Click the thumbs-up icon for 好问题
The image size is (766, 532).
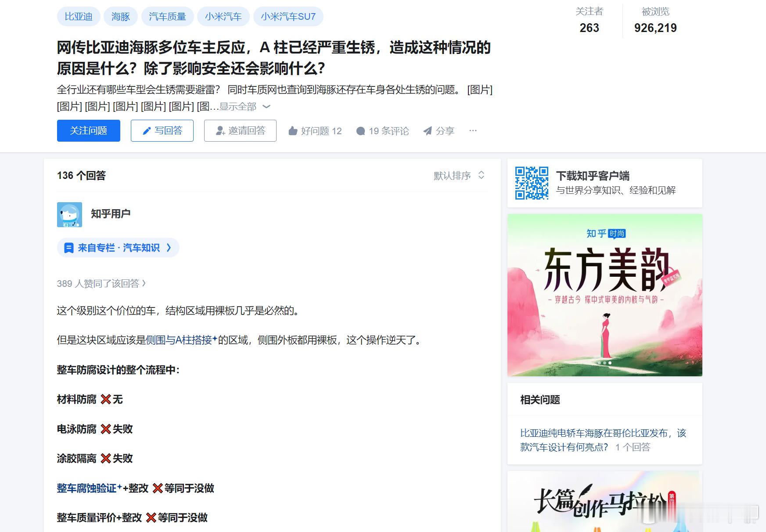[293, 131]
